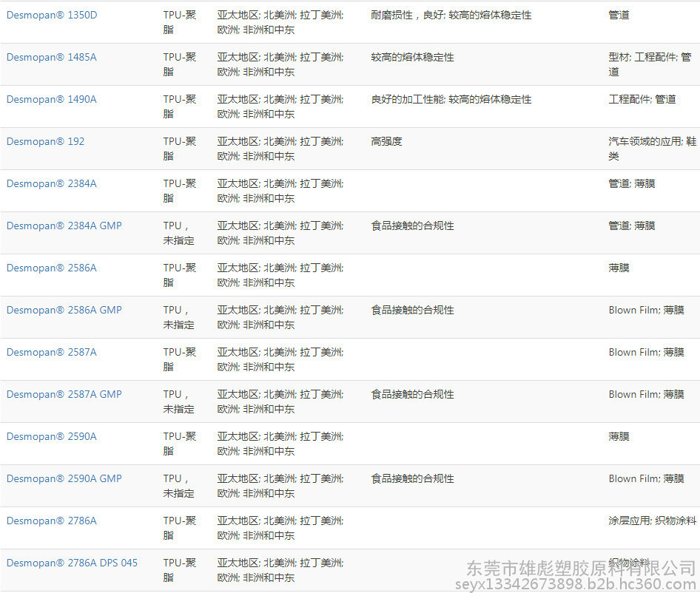Select '薄膜' in the 2586A row
This screenshot has height=593, width=700.
point(619,268)
